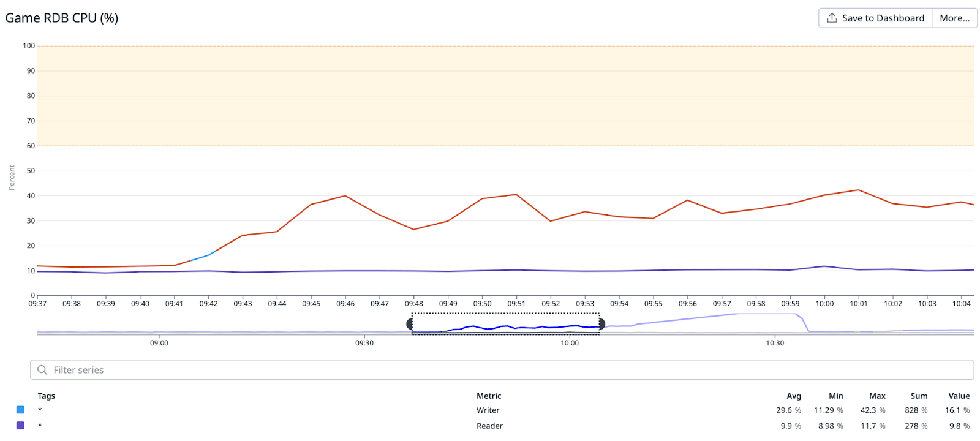
Task: Toggle the blue Writer series color swatch
Action: click(20, 410)
